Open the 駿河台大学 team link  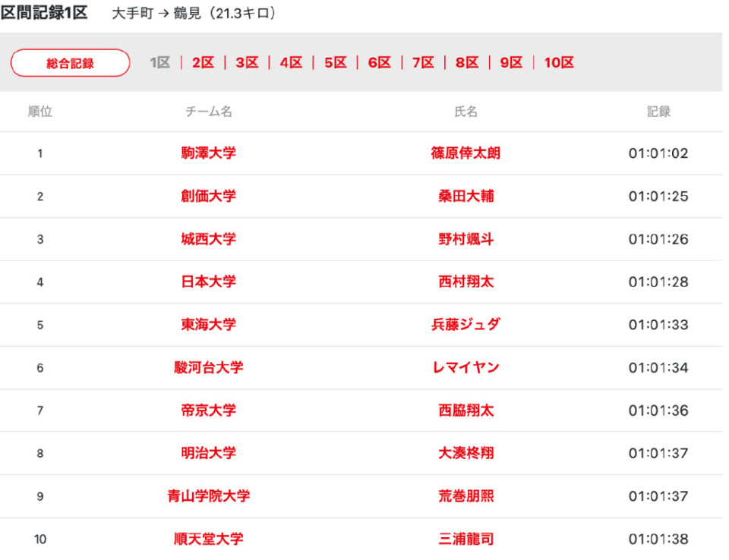tap(209, 368)
